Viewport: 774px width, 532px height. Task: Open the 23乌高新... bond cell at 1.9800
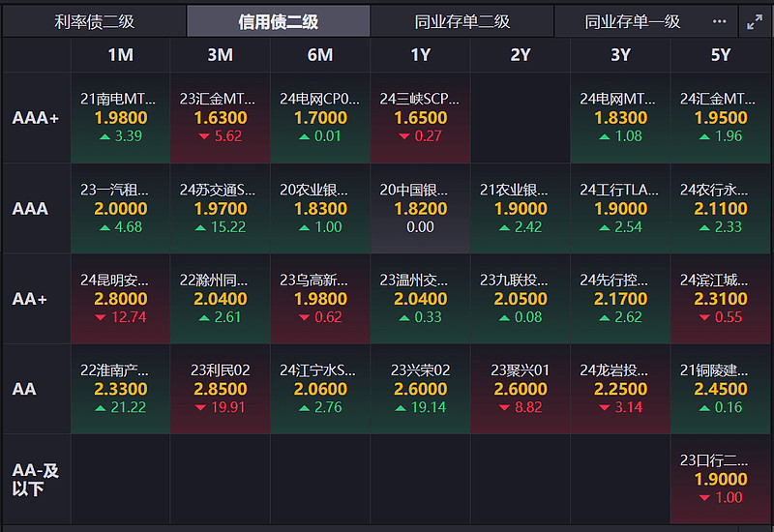coord(320,299)
